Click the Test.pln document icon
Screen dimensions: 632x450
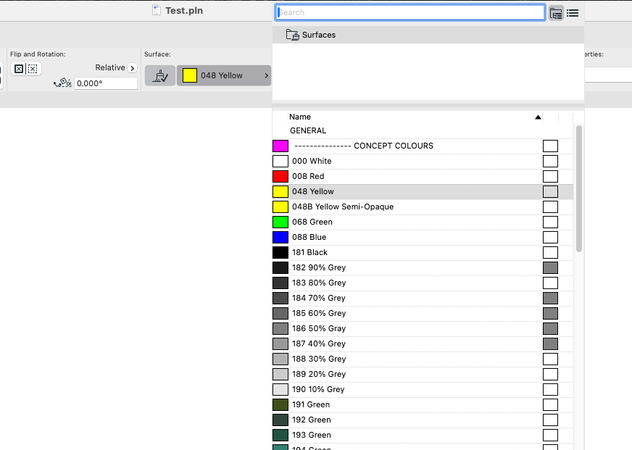[x=156, y=10]
